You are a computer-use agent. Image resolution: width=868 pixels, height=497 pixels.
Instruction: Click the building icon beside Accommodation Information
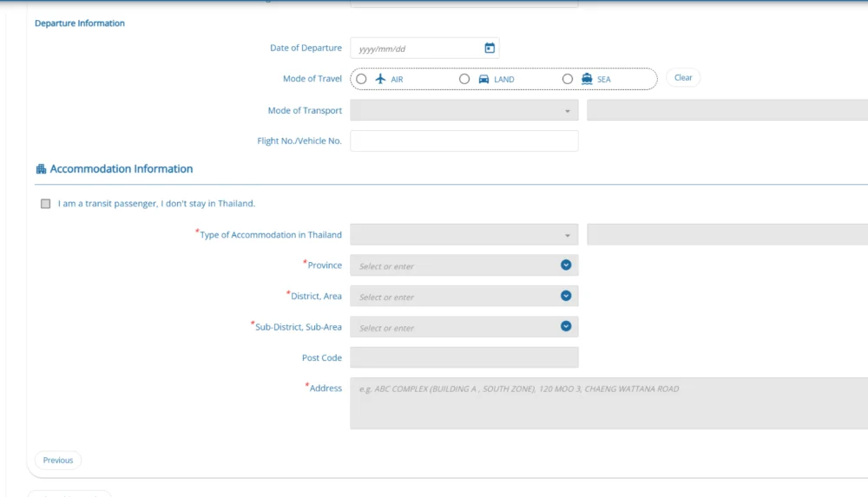click(x=41, y=169)
